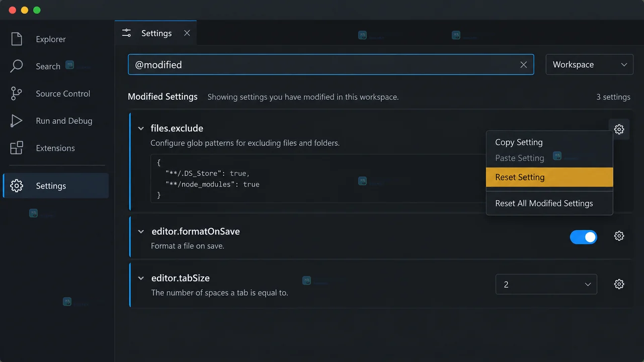Click the red close window button
644x362 pixels.
click(12, 10)
